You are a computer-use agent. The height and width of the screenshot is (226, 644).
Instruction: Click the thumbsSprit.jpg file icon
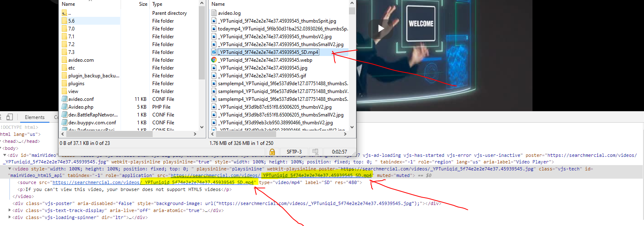(x=214, y=21)
